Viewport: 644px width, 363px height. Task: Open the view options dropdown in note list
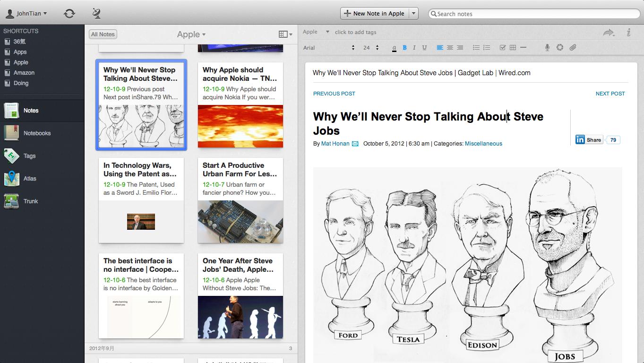coord(285,34)
